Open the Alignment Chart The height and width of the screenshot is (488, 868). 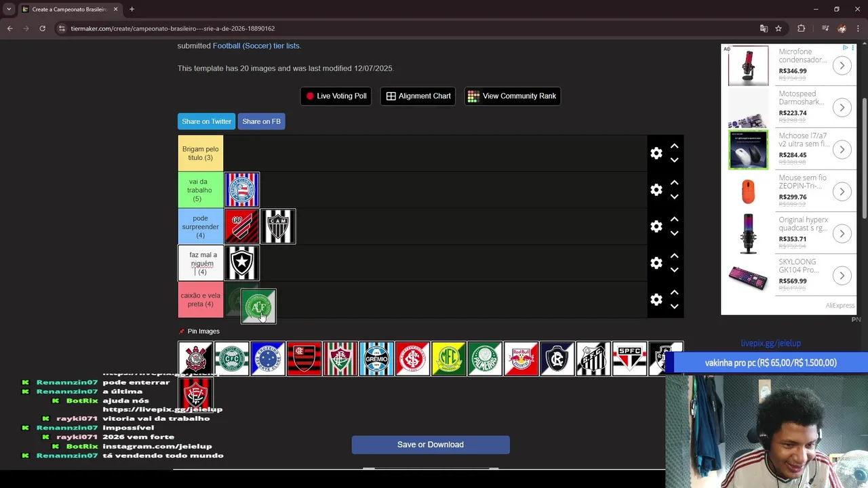pos(418,96)
